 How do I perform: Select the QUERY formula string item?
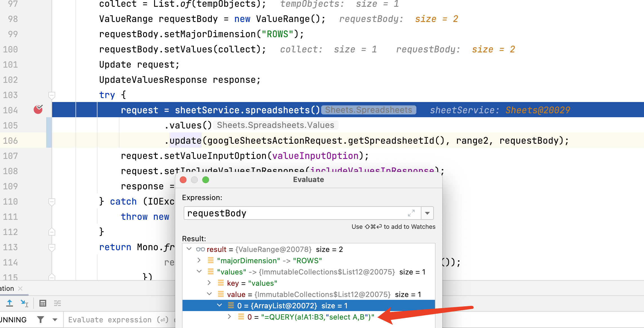310,317
